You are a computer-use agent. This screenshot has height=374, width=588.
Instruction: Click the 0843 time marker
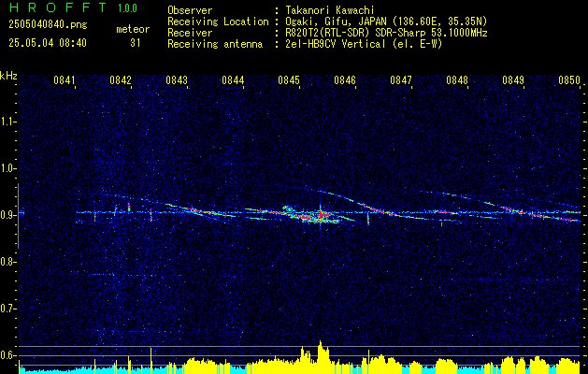177,80
